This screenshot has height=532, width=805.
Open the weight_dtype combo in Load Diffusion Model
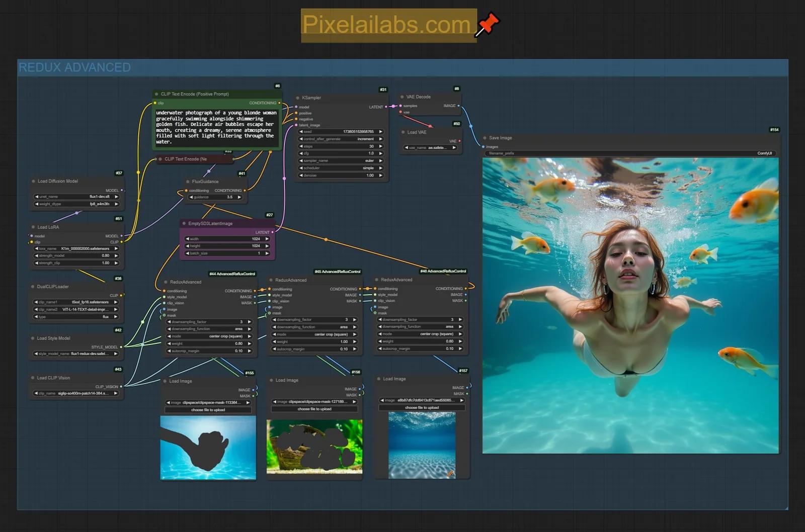pos(76,204)
